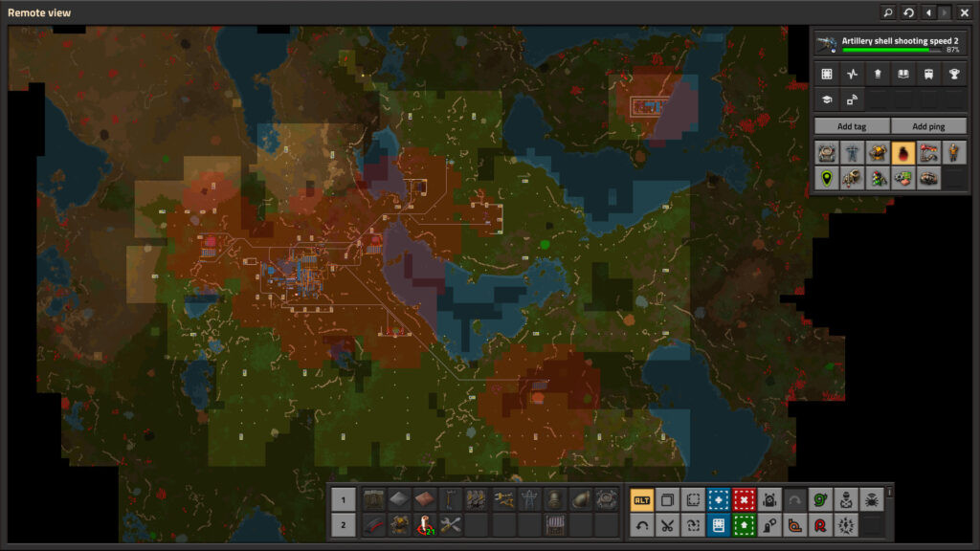980x551 pixels.
Task: Open achievements trophy icon
Action: pyautogui.click(x=954, y=74)
